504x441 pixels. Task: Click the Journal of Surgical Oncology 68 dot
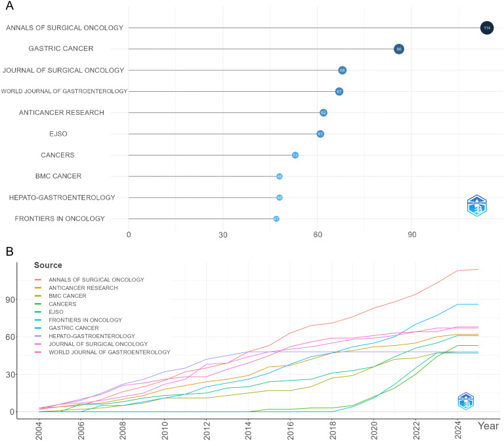pos(343,70)
